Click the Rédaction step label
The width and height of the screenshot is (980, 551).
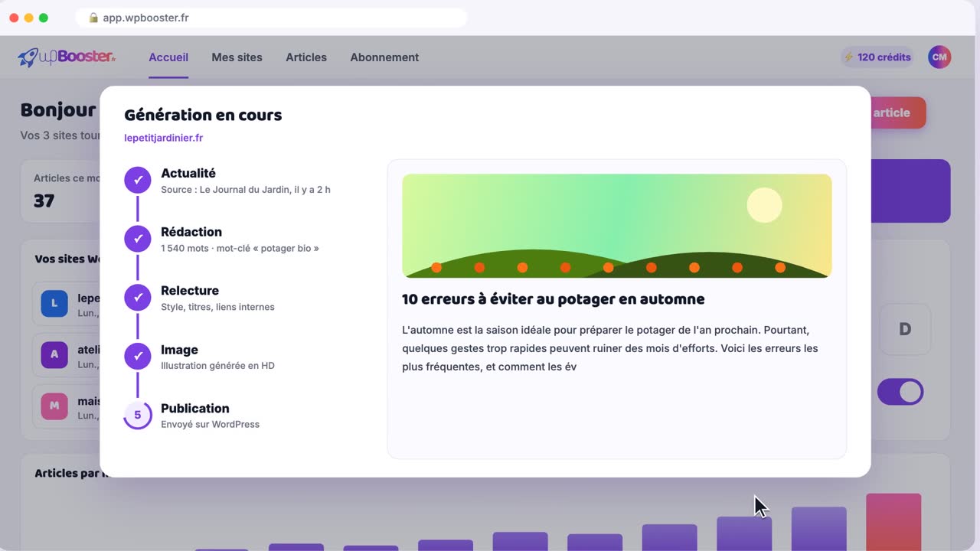click(191, 232)
